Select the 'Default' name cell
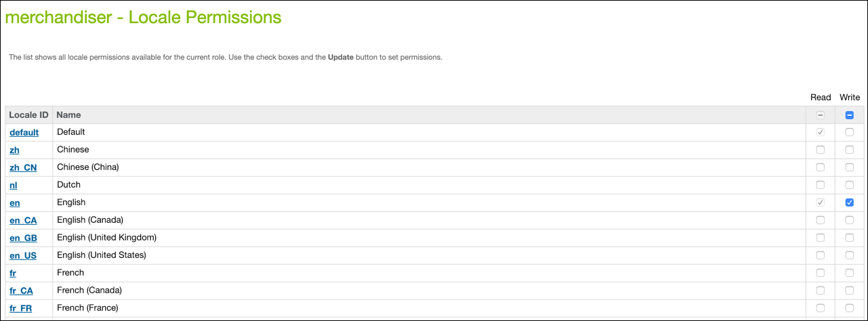The image size is (868, 321). pyautogui.click(x=430, y=132)
